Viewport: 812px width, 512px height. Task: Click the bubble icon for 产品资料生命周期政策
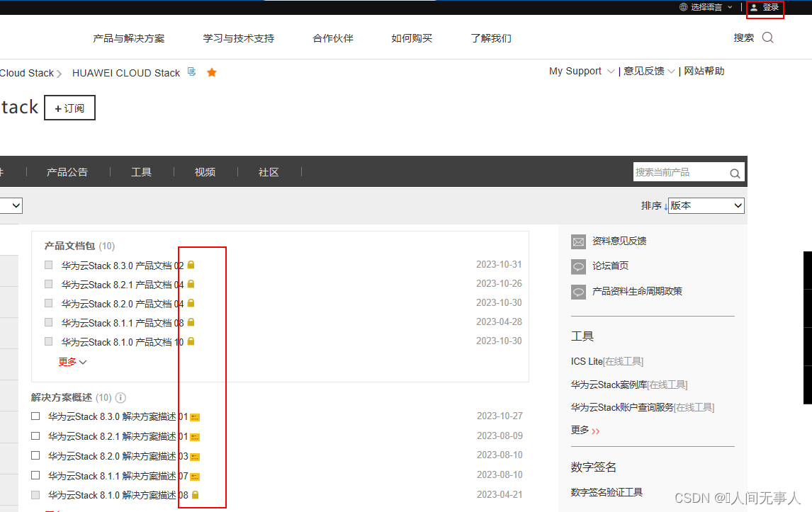(578, 292)
